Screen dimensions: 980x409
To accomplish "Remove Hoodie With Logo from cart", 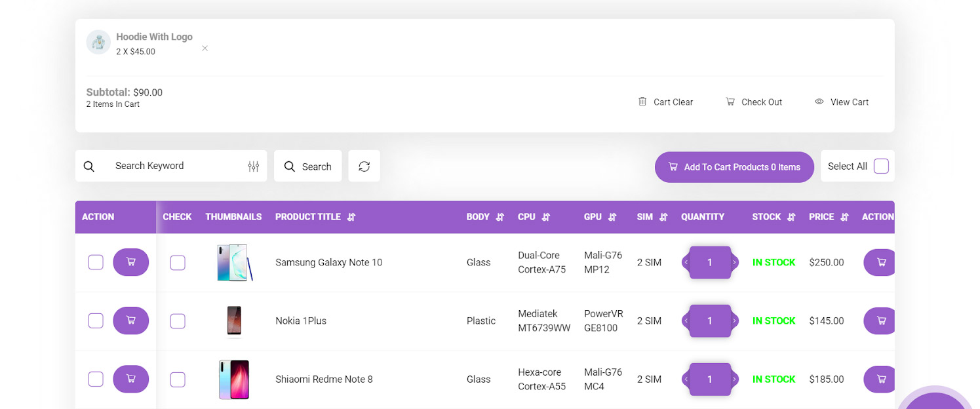I will click(205, 49).
